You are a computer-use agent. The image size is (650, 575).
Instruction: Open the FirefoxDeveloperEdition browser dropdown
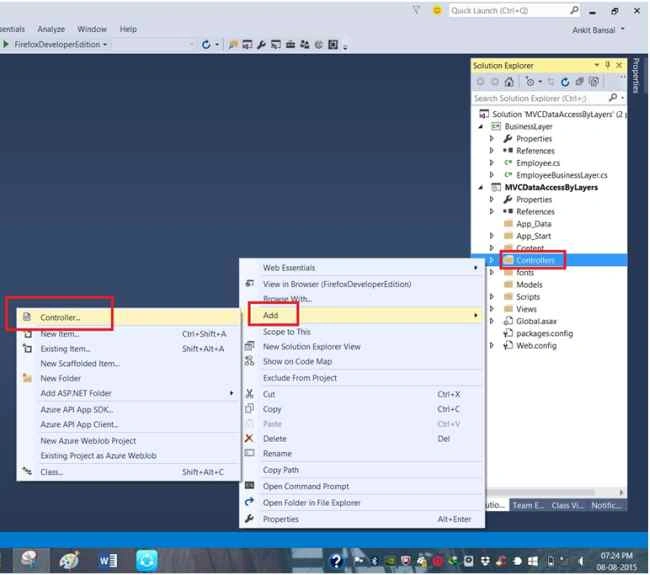pos(105,44)
